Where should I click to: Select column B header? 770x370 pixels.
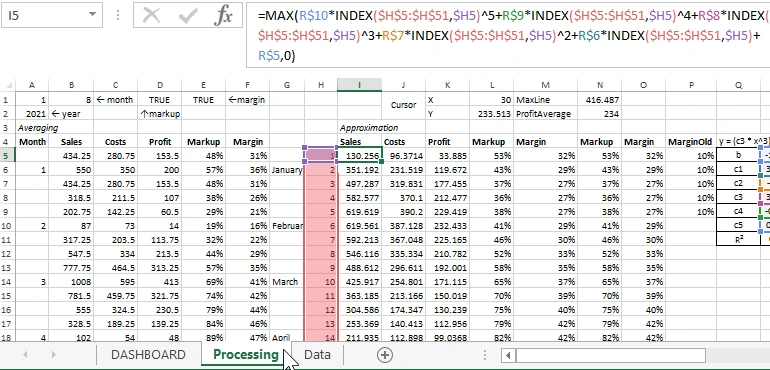pyautogui.click(x=71, y=85)
